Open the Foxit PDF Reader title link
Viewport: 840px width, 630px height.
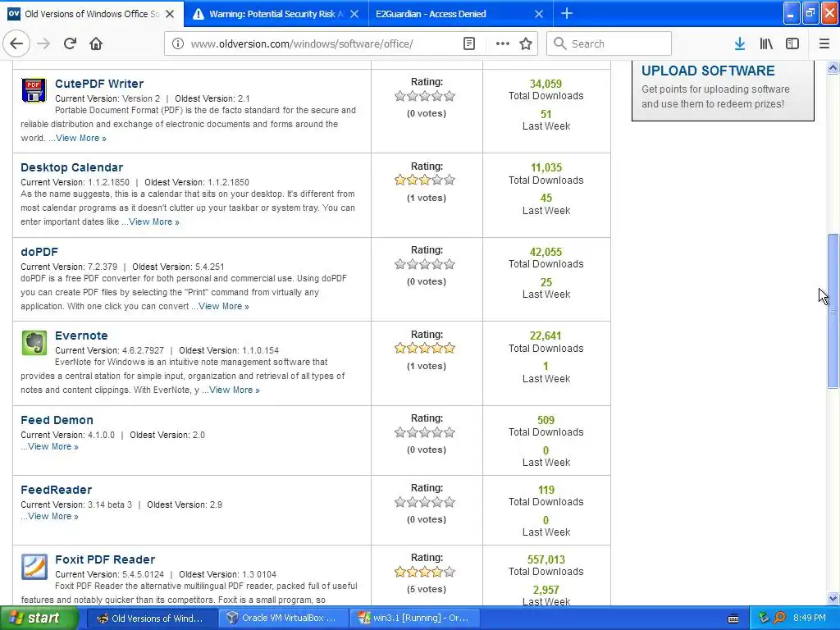pyautogui.click(x=105, y=559)
